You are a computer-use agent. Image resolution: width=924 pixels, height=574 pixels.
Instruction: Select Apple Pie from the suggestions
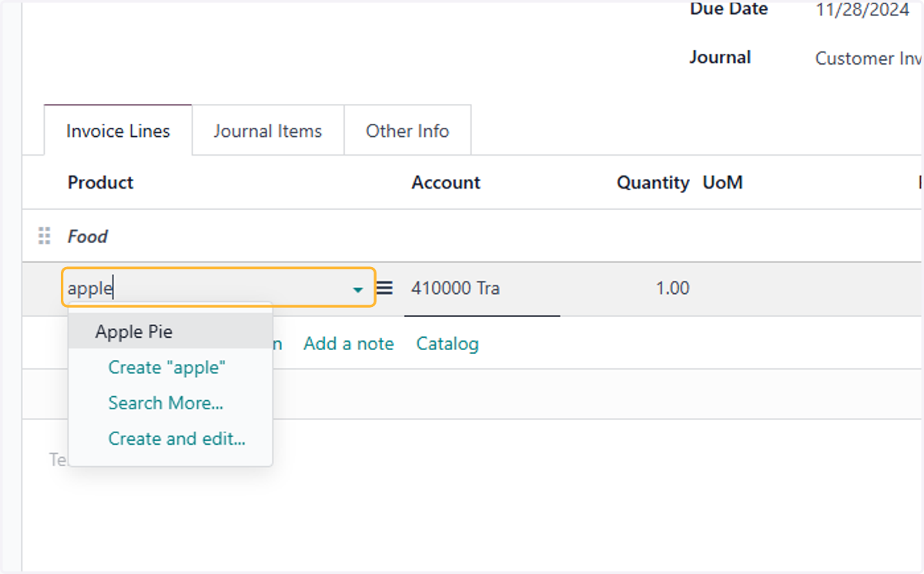click(170, 332)
